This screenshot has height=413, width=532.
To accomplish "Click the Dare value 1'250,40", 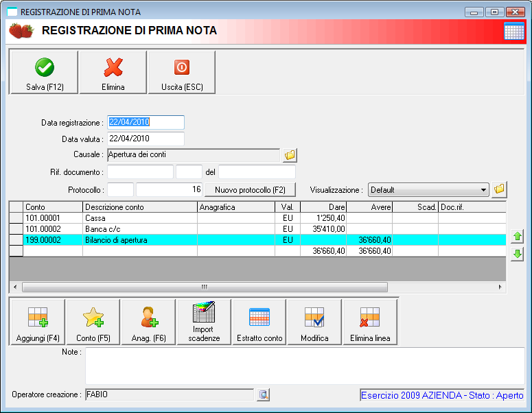I will pyautogui.click(x=323, y=218).
